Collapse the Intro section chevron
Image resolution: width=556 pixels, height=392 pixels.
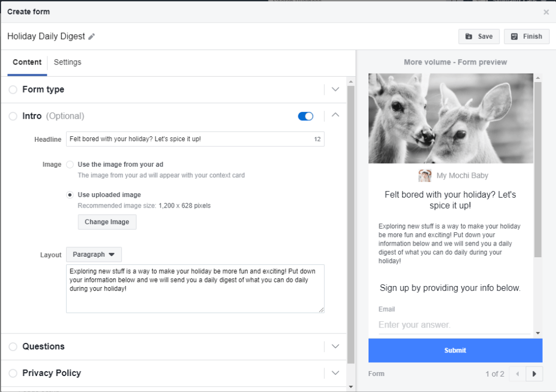point(336,115)
